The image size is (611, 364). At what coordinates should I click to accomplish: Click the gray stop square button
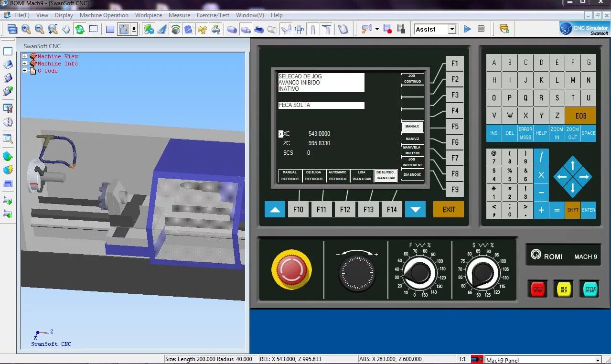pos(481,29)
